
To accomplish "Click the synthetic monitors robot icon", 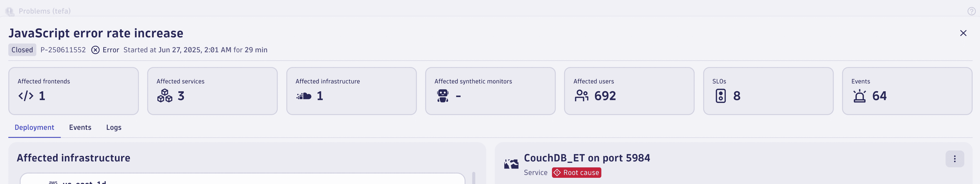I will pos(443,96).
